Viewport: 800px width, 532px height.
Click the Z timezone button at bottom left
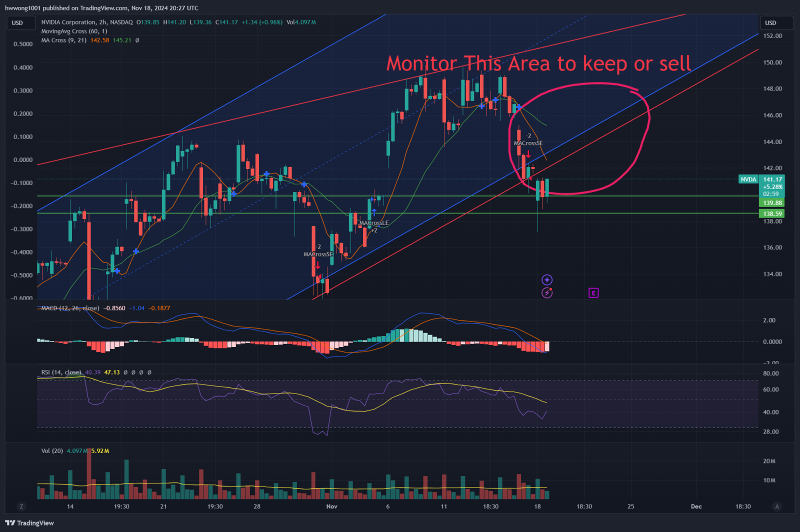point(21,506)
